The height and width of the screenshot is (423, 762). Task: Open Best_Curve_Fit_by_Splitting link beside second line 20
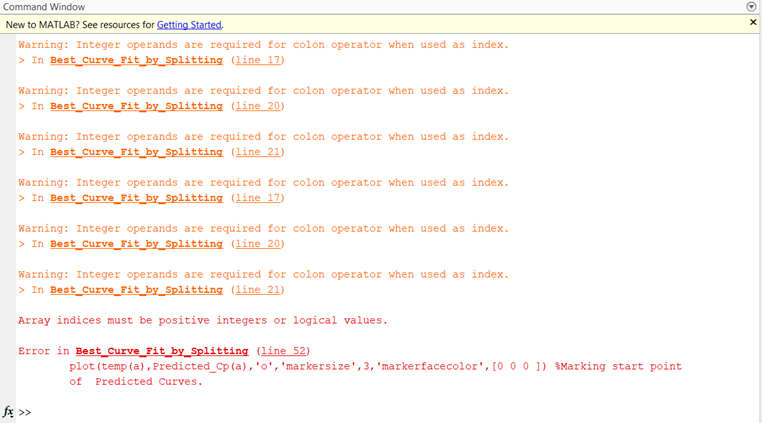click(x=137, y=244)
